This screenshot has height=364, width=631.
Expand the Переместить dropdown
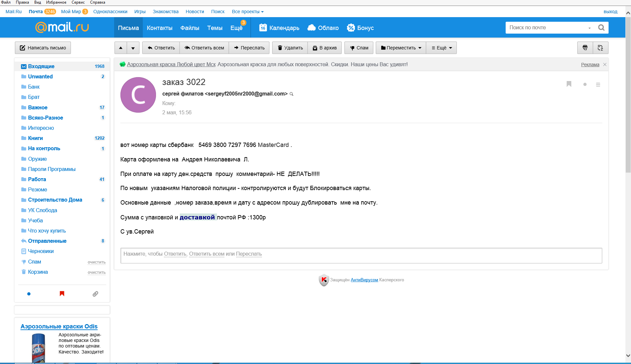pyautogui.click(x=401, y=48)
